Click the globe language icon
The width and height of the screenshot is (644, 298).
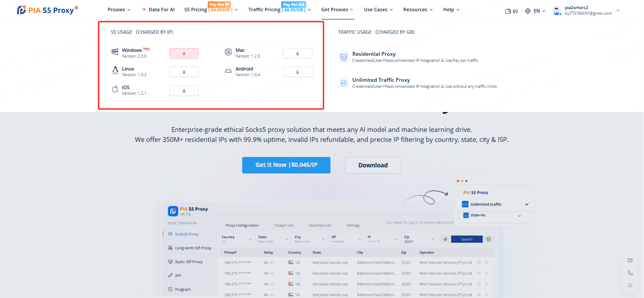point(528,11)
